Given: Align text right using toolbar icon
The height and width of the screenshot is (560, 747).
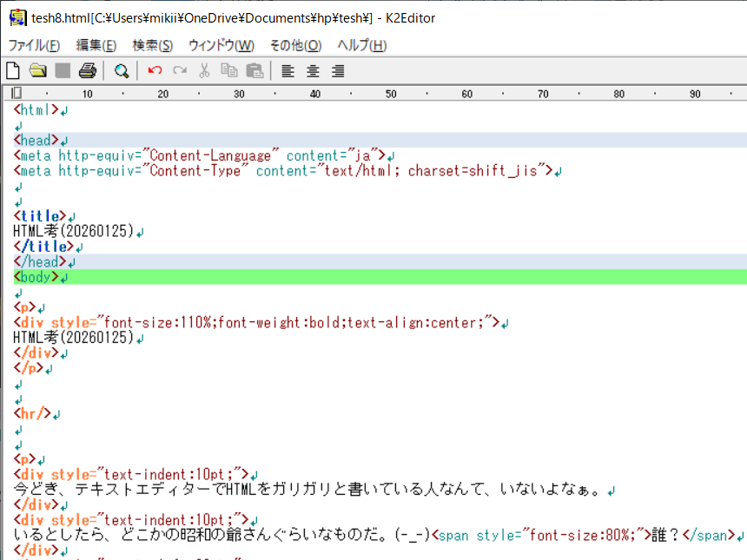Looking at the screenshot, I should tap(338, 70).
